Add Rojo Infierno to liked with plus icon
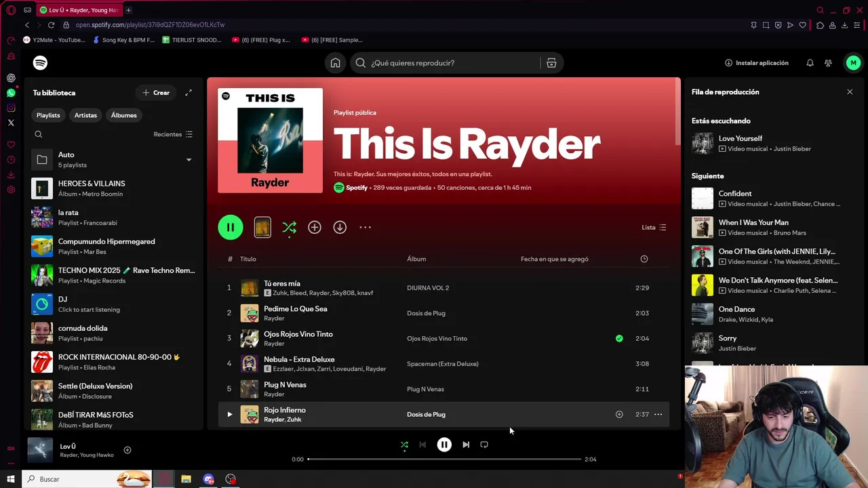The image size is (868, 488). [x=619, y=414]
